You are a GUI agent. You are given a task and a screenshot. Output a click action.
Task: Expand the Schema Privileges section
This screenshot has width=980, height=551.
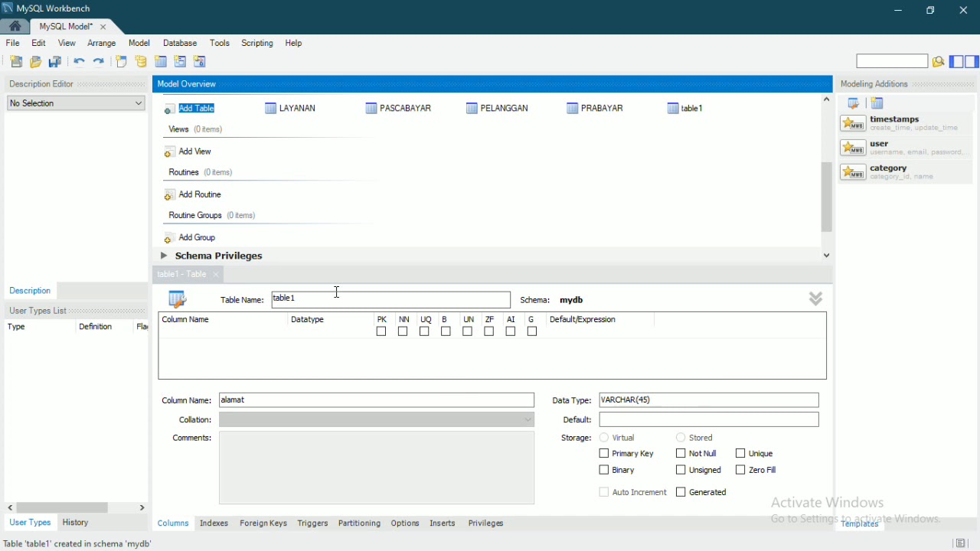coord(164,256)
